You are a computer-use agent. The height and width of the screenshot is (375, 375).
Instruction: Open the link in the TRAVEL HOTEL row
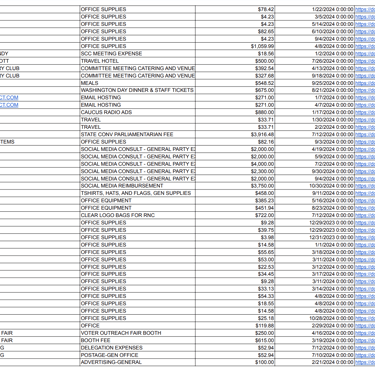(365, 61)
